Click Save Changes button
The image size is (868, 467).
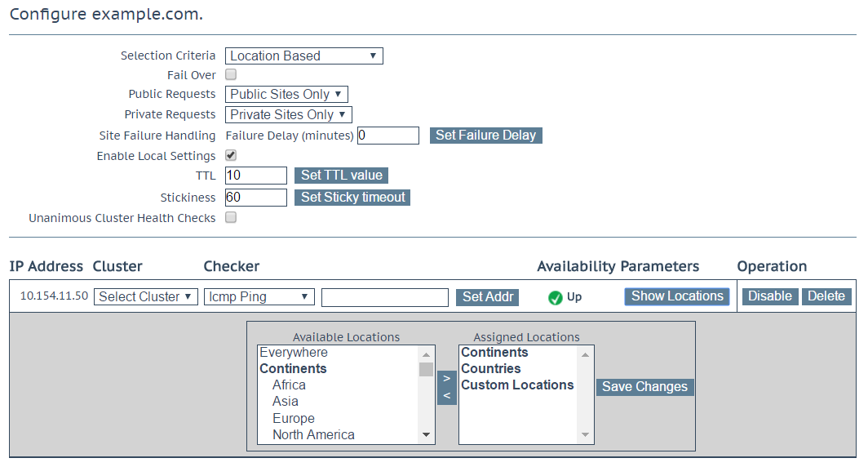[x=645, y=387]
